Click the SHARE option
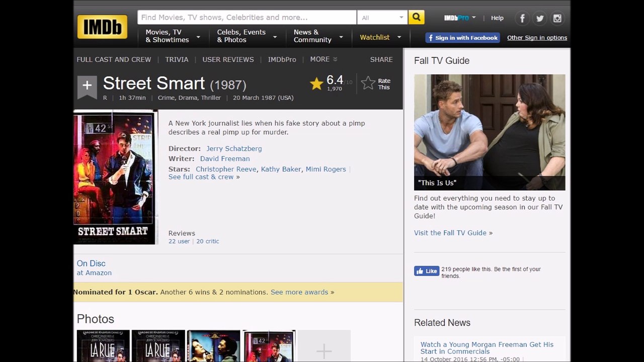Image resolution: width=644 pixels, height=362 pixels. pos(381,59)
